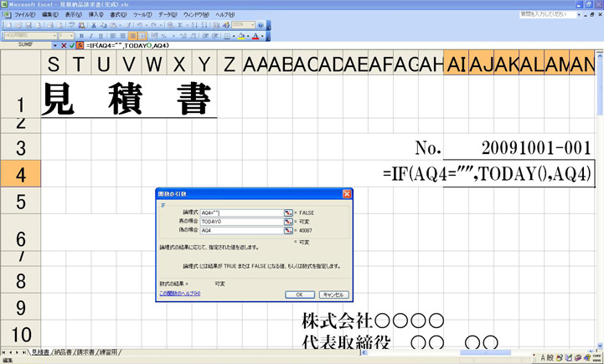Open the Fill Color dropdown arrow
604x364 pixels.
(x=248, y=36)
